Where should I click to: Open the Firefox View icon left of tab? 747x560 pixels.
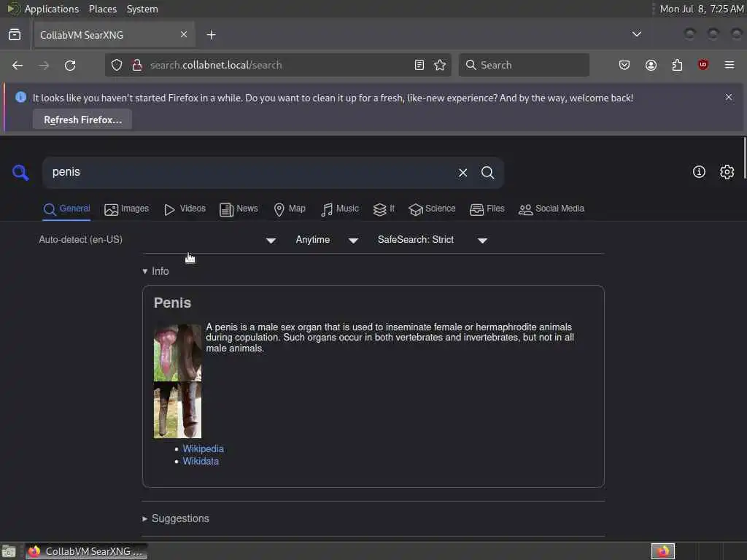pos(15,35)
